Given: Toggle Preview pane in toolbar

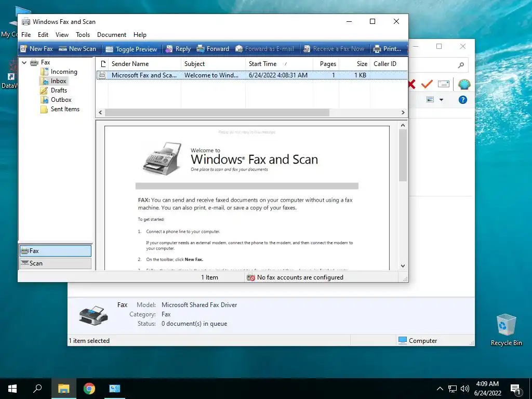Looking at the screenshot, I should [131, 49].
